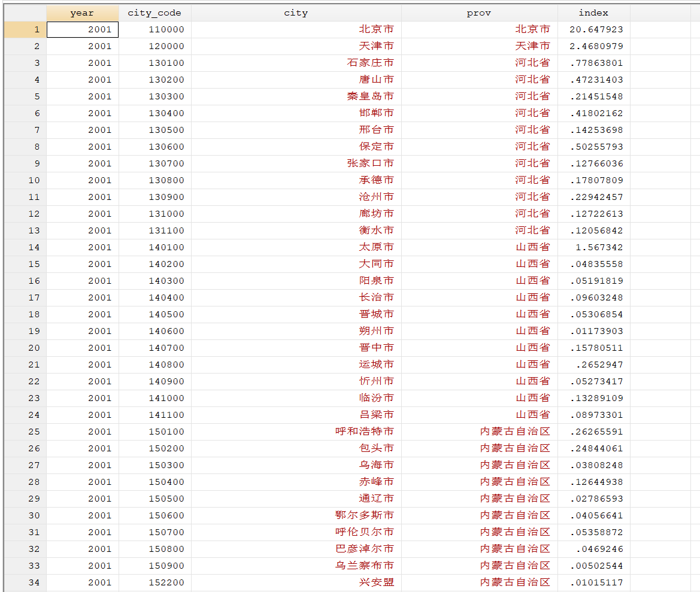The width and height of the screenshot is (700, 592).
Task: Click city cell 鄂尔多斯市
Action: [296, 515]
